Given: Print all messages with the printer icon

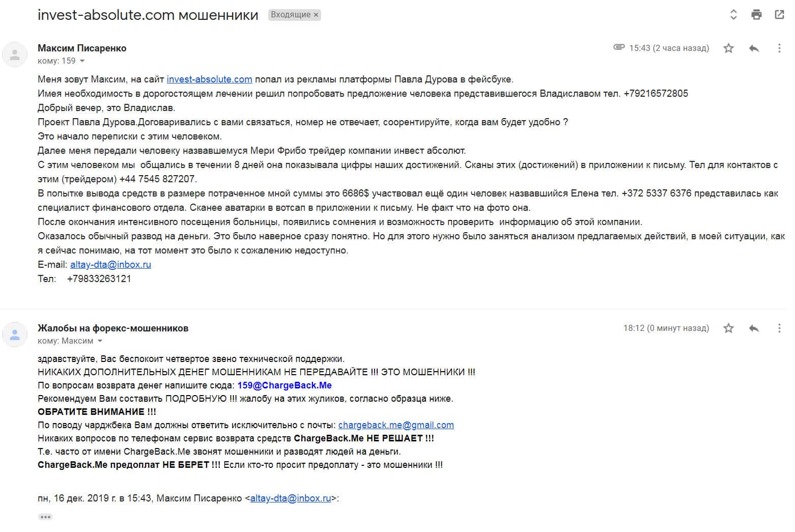Looking at the screenshot, I should tap(756, 15).
